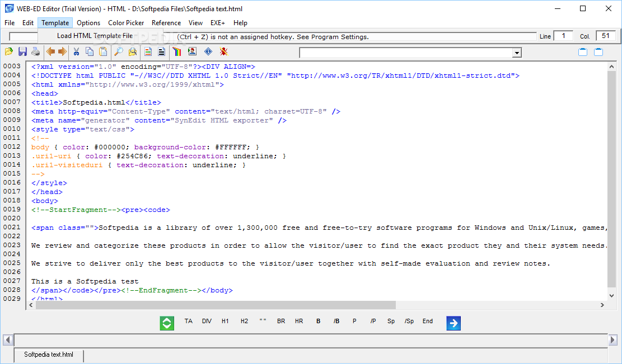Open the Reference menu

coord(166,23)
